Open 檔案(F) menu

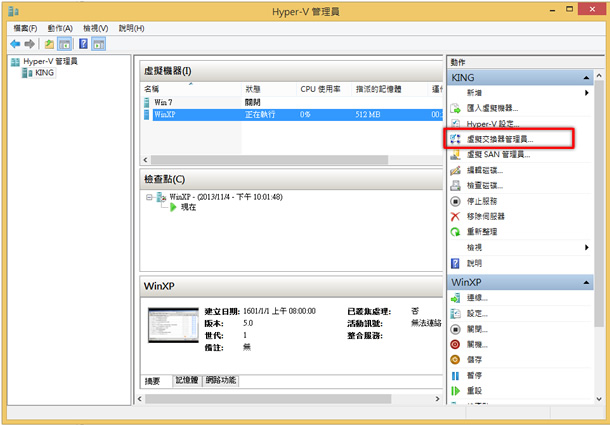[25, 28]
